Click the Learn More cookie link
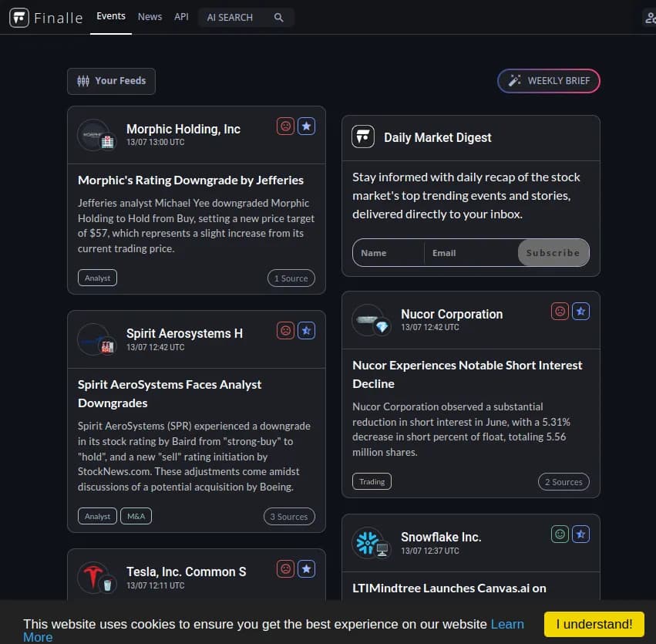 (507, 624)
